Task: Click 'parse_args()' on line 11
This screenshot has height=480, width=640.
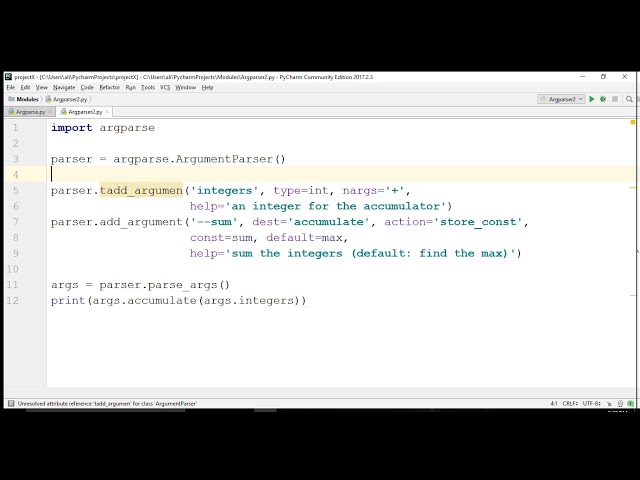Action: [x=189, y=285]
